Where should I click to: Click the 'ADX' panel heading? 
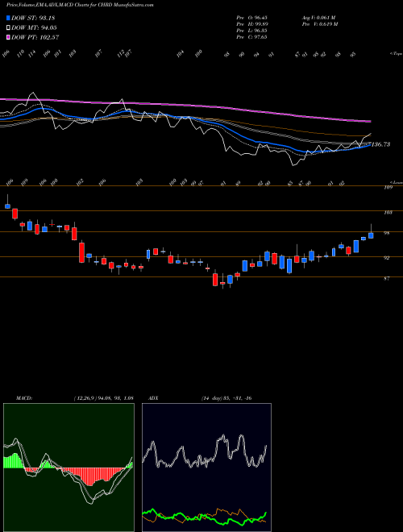point(153,398)
